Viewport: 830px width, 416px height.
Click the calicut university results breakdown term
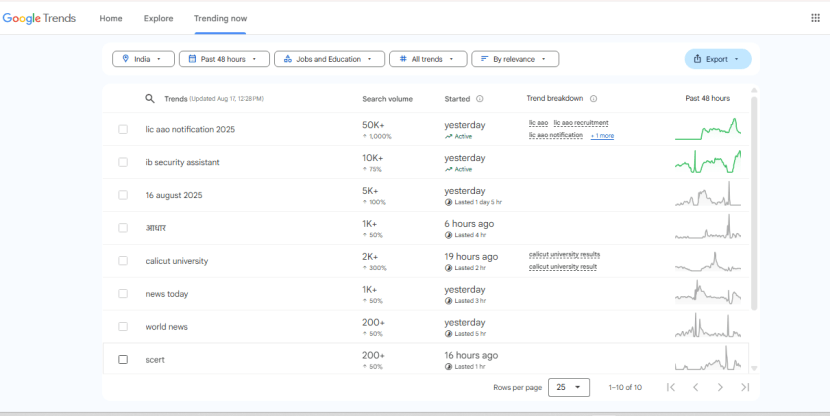coord(564,255)
